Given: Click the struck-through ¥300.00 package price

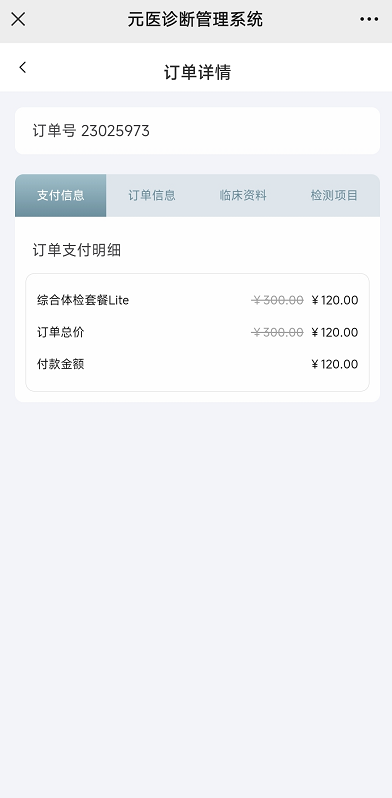Looking at the screenshot, I should coord(277,300).
